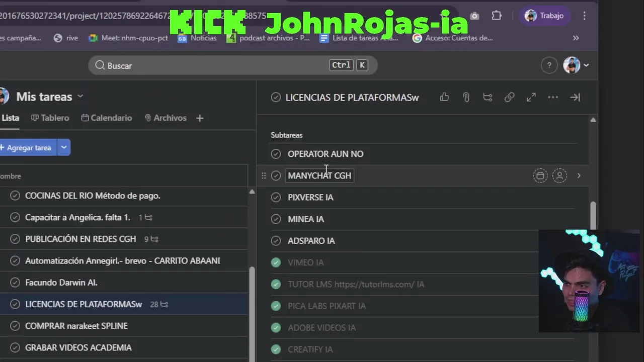Mark COMPRAR narakeet SPLINE task complete
644x362 pixels.
click(15, 326)
